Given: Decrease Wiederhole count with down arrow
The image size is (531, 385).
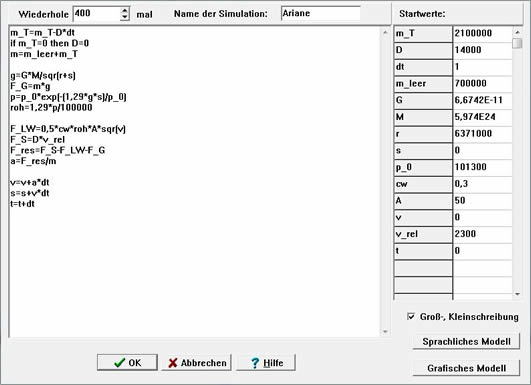Looking at the screenshot, I should click(125, 17).
